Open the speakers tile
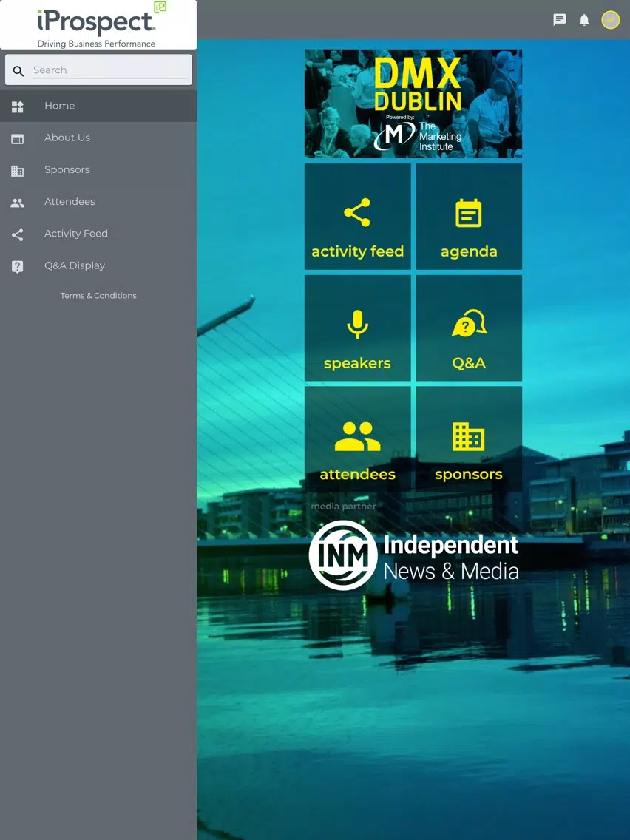This screenshot has height=840, width=630. (x=357, y=328)
